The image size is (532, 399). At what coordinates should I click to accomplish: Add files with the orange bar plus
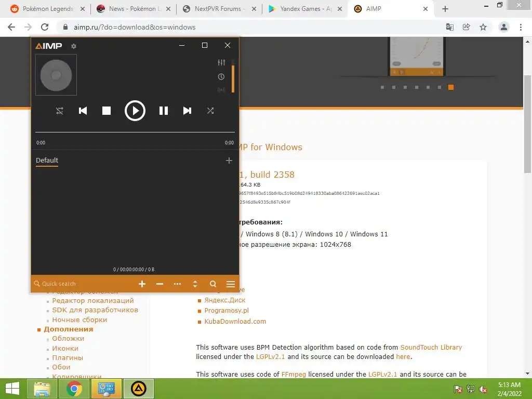[142, 284]
